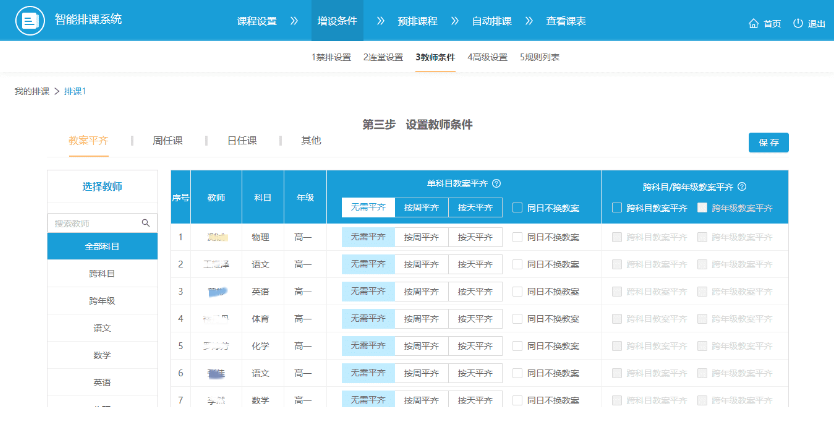Check 同日不换教案 for row 4 体育
Image resolution: width=834 pixels, height=424 pixels.
pos(518,319)
